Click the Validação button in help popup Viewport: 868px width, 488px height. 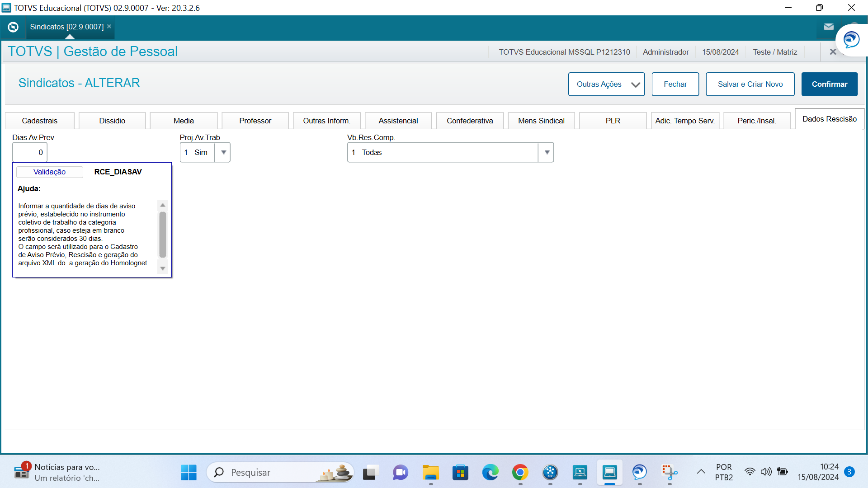pyautogui.click(x=50, y=172)
